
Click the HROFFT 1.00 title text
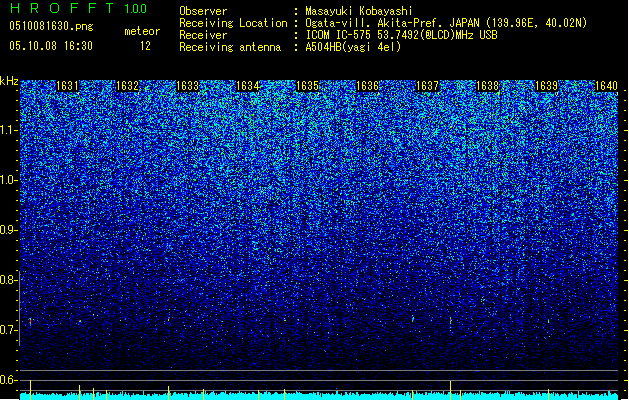tap(79, 8)
